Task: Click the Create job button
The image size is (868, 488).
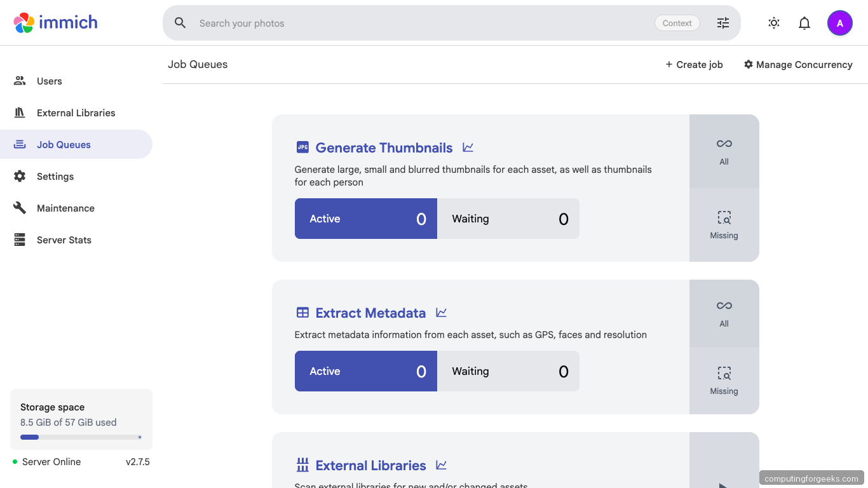Action: click(x=694, y=64)
